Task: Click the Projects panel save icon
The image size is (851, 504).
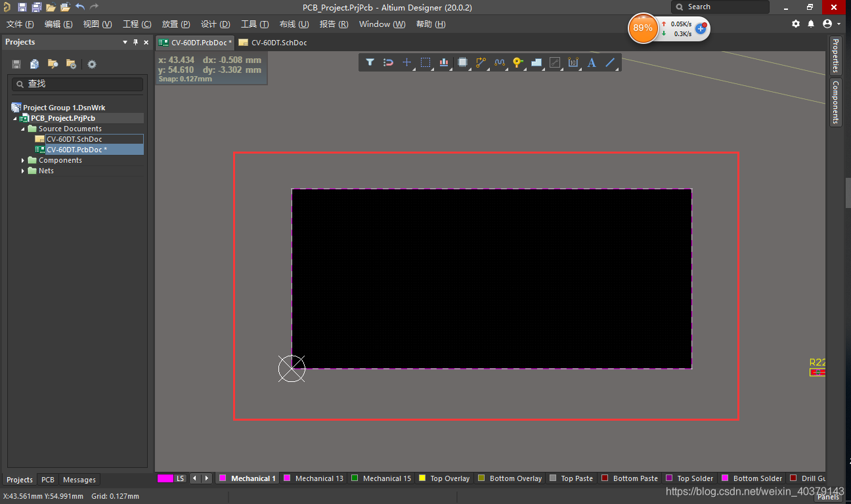Action: (x=16, y=64)
